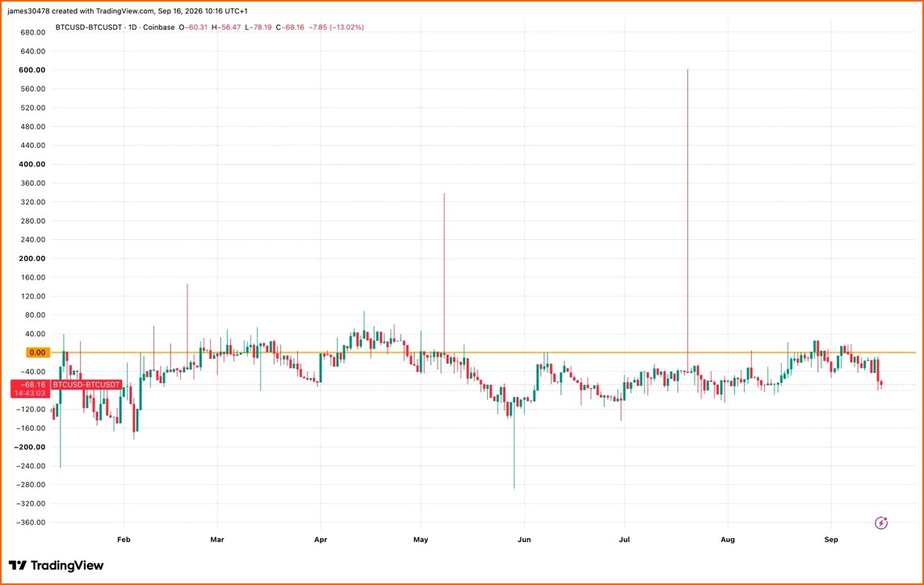Image resolution: width=924 pixels, height=585 pixels.
Task: Click the Jul label on time axis
Action: coord(624,540)
